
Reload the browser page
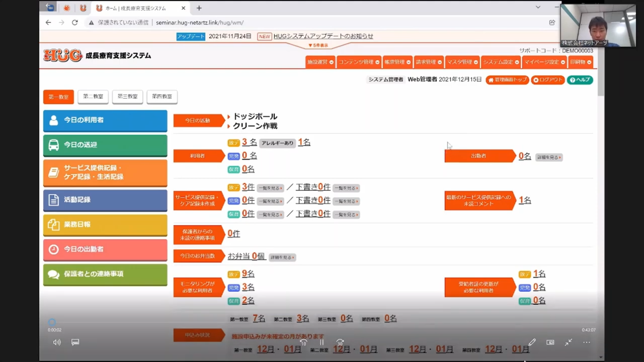coord(75,23)
